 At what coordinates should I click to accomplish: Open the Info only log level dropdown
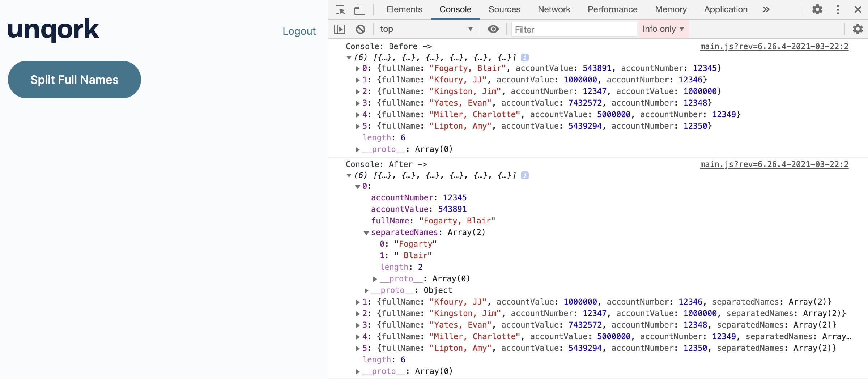pos(663,29)
